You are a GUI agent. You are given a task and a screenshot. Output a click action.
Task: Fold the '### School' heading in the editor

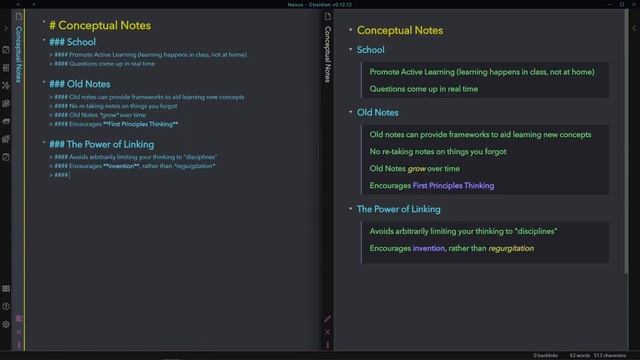click(44, 40)
